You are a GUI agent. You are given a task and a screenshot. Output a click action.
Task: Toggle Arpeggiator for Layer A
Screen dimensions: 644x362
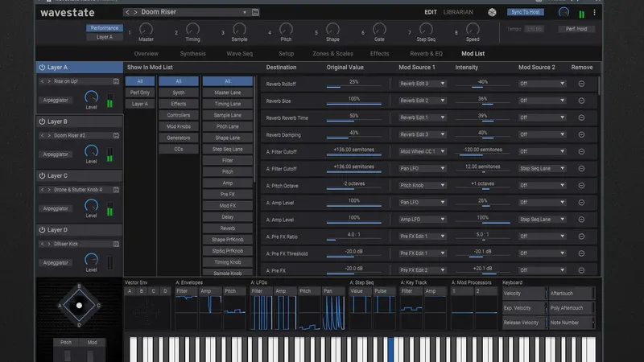coord(56,100)
